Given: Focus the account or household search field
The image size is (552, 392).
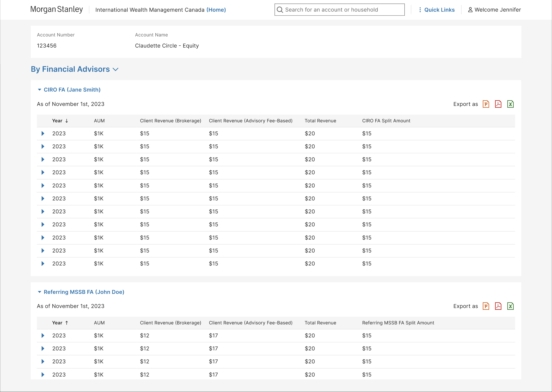Looking at the screenshot, I should [339, 10].
